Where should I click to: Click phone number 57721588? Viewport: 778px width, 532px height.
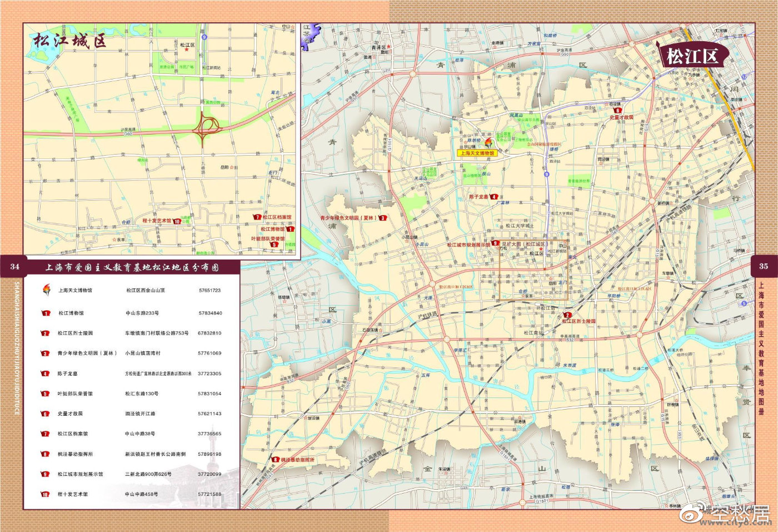click(210, 494)
